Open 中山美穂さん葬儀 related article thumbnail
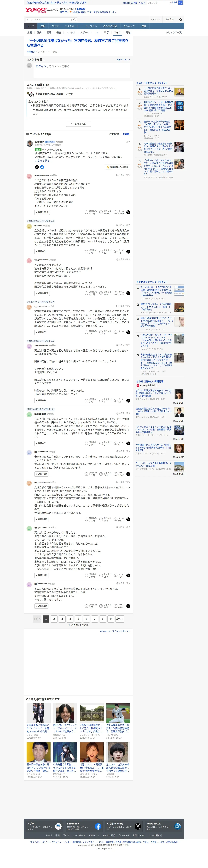 (65, 752)
